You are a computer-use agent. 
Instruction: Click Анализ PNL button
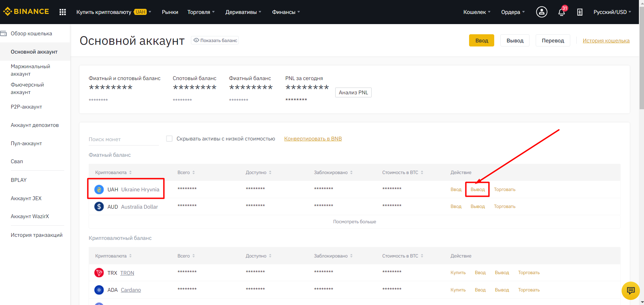coord(353,92)
